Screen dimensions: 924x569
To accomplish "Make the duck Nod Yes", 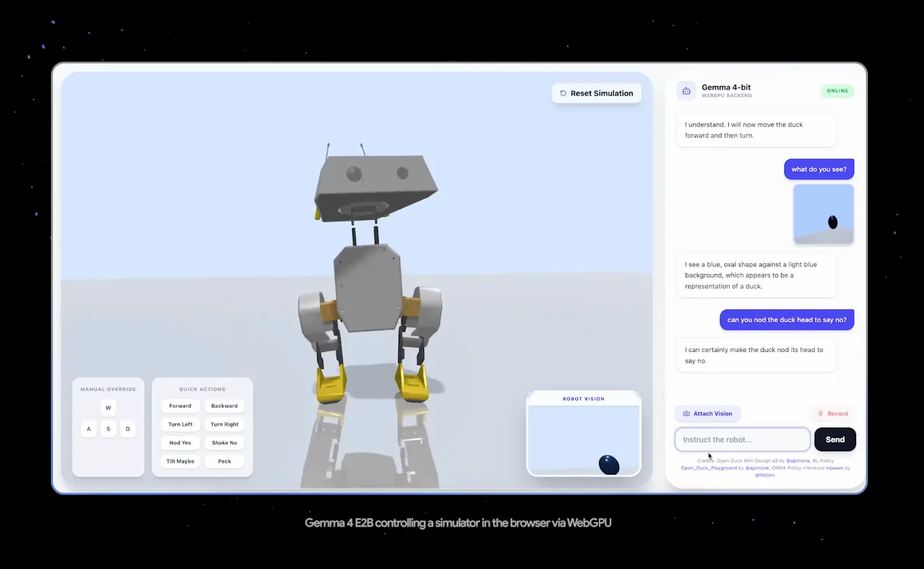I will click(x=180, y=442).
